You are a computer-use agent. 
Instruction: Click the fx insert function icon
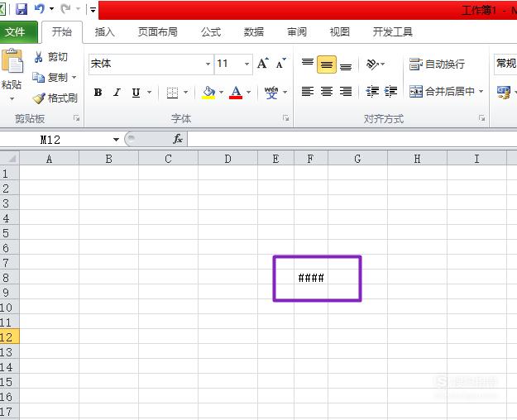(178, 139)
